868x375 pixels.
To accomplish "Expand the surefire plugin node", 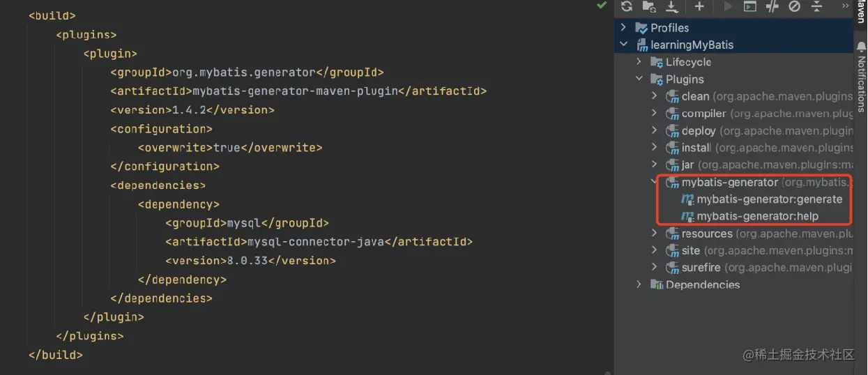I will click(x=654, y=267).
